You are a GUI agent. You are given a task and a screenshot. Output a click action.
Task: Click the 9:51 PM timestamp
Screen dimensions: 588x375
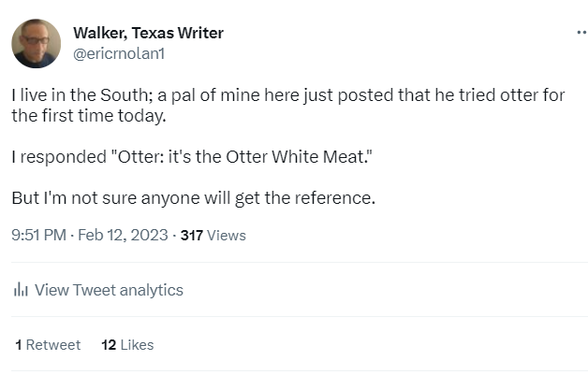pyautogui.click(x=37, y=236)
